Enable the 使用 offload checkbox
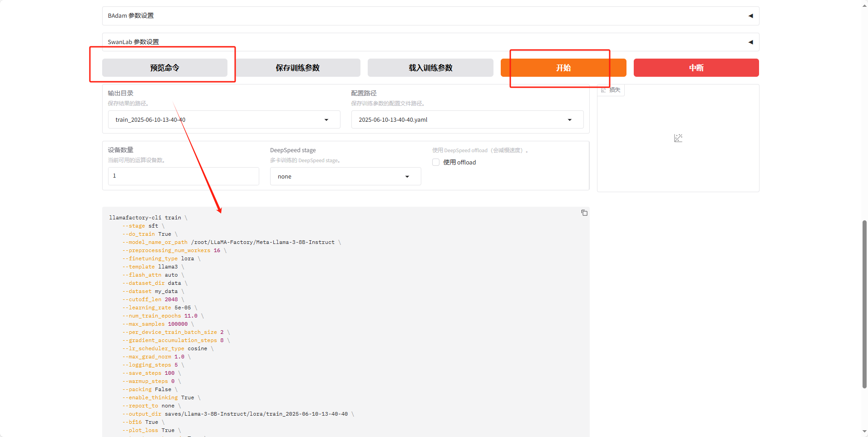868x437 pixels. [436, 162]
